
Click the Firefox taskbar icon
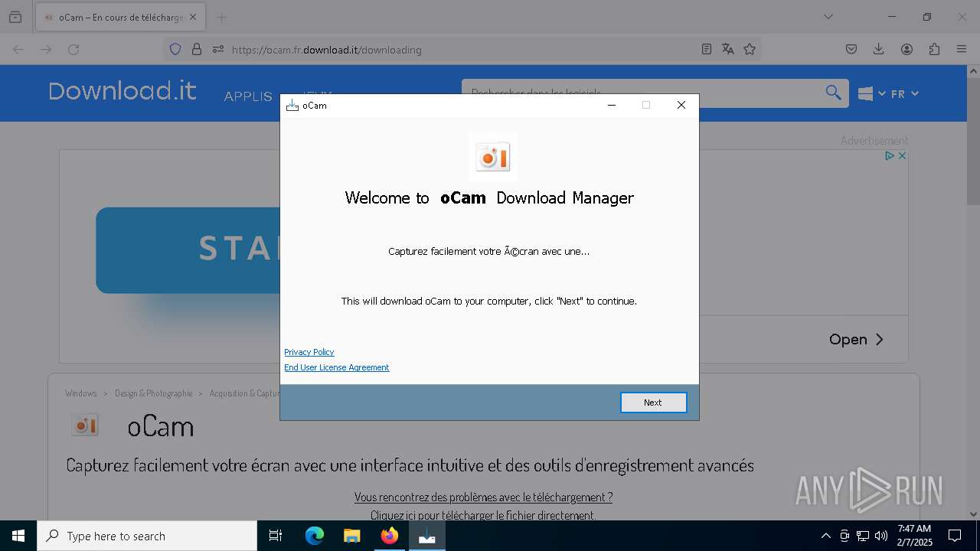coord(390,536)
